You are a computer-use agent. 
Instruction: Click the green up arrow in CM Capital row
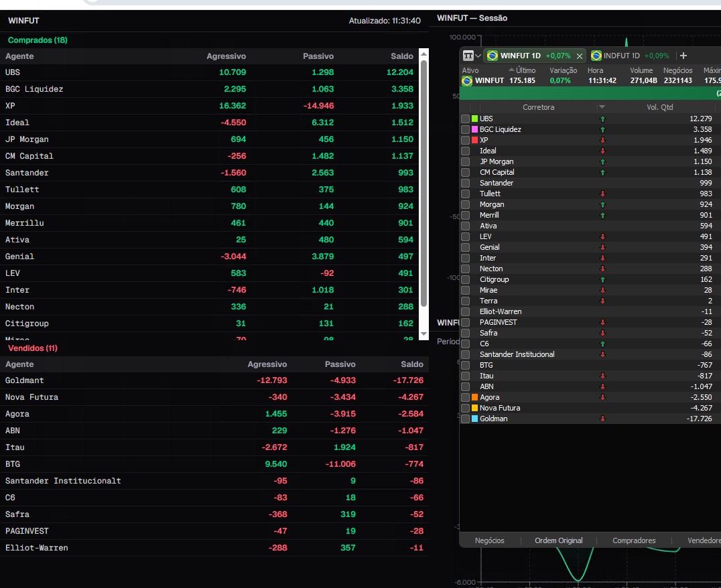[x=602, y=172]
